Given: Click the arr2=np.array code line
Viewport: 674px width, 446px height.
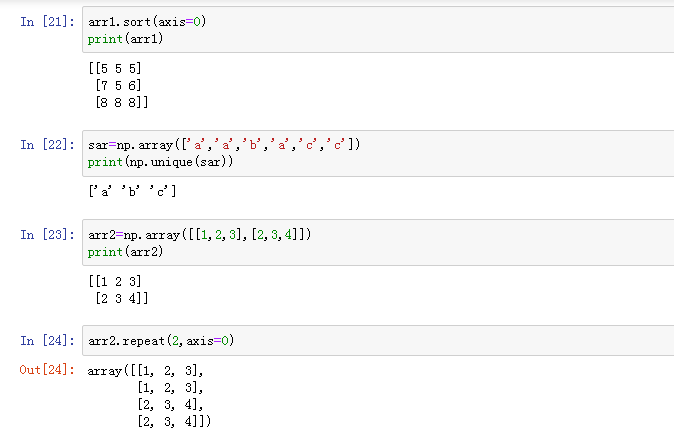Looking at the screenshot, I should [x=199, y=235].
